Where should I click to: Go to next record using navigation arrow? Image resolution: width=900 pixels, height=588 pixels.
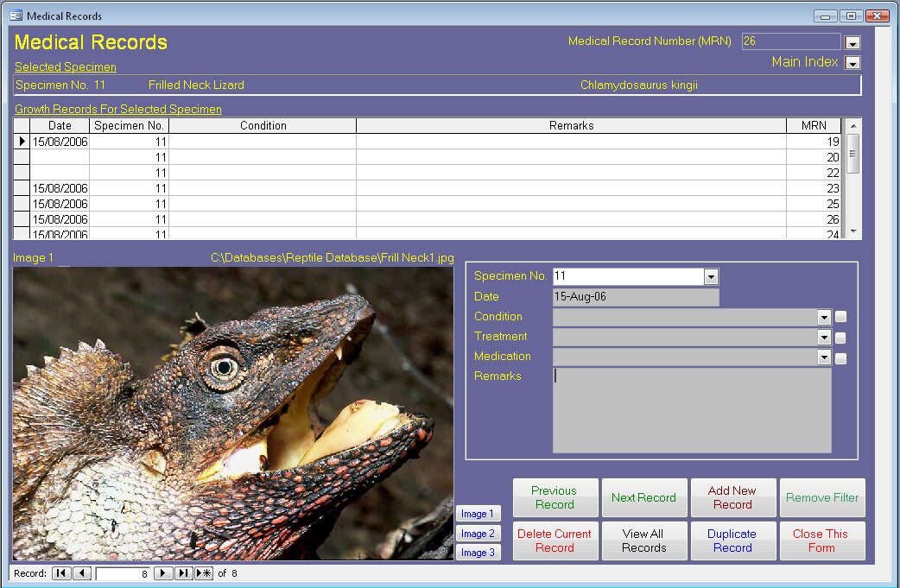click(x=164, y=573)
